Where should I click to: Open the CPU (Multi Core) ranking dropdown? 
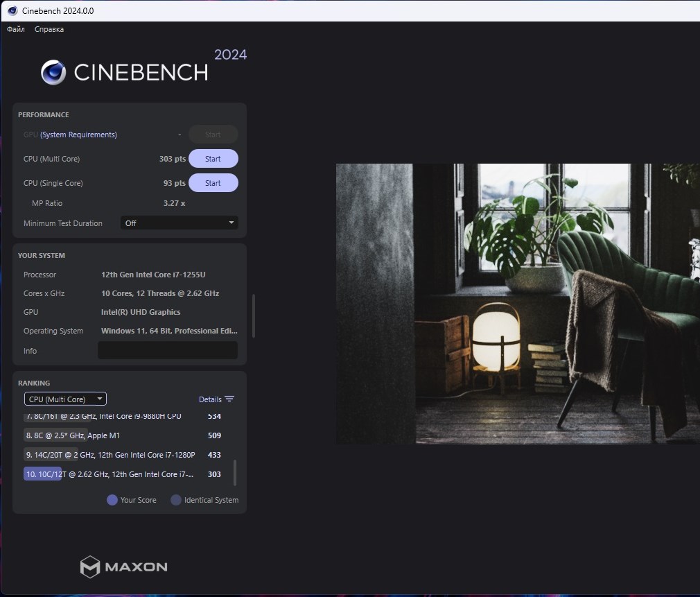(65, 399)
